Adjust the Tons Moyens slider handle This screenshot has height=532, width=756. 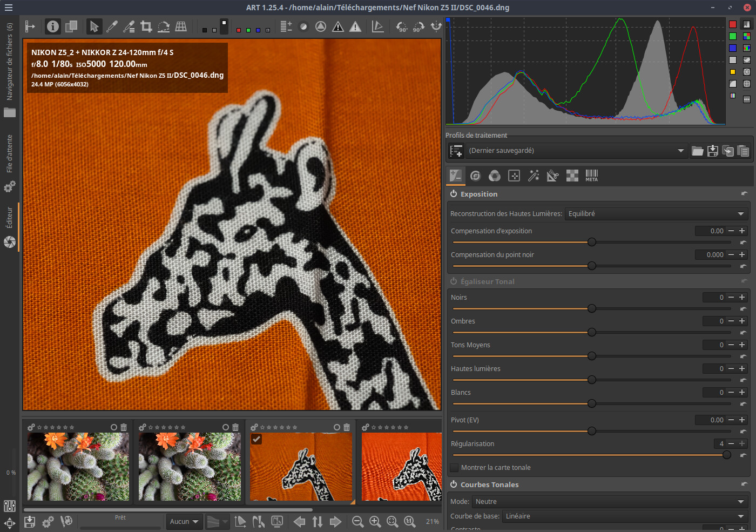[592, 356]
